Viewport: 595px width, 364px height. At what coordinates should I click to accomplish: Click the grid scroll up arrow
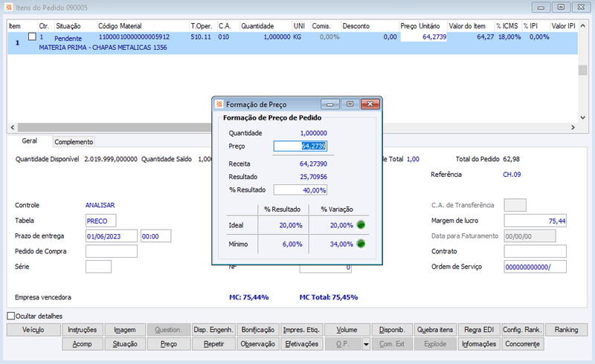(583, 26)
